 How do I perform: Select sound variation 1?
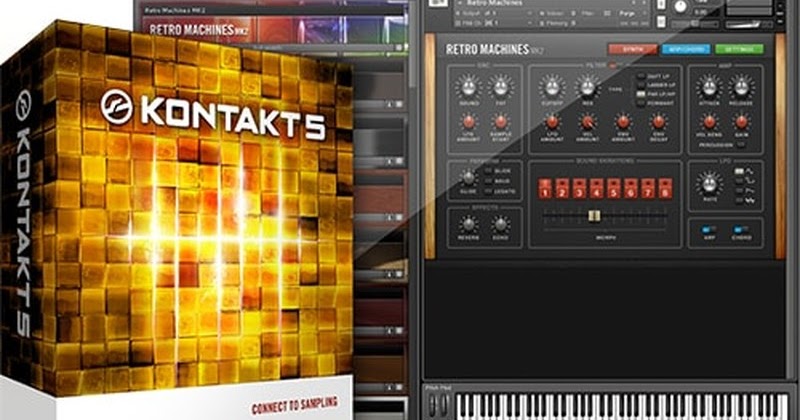coord(544,188)
